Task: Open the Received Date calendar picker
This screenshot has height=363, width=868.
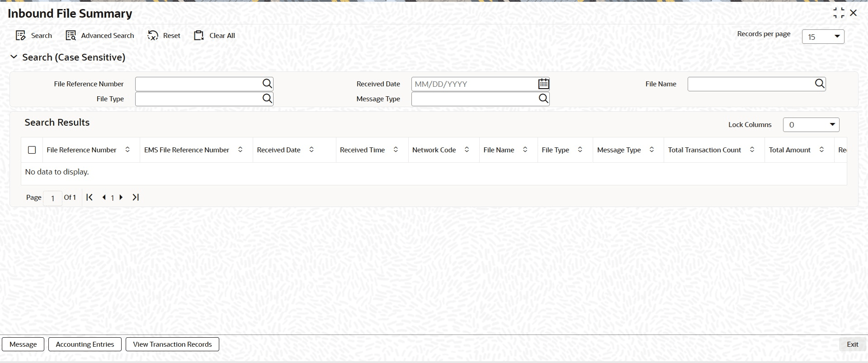Action: point(543,84)
